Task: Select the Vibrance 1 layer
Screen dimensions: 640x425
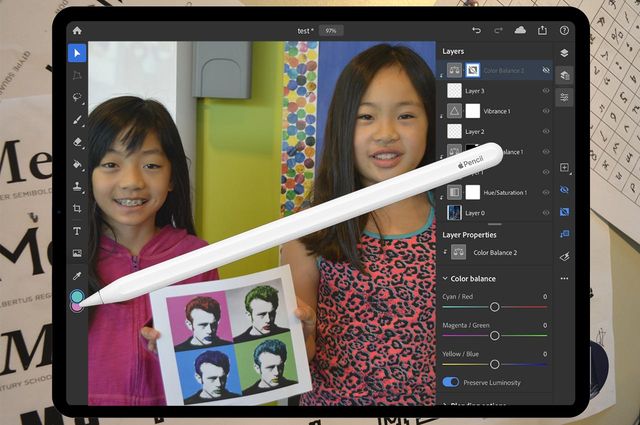Action: click(x=496, y=111)
